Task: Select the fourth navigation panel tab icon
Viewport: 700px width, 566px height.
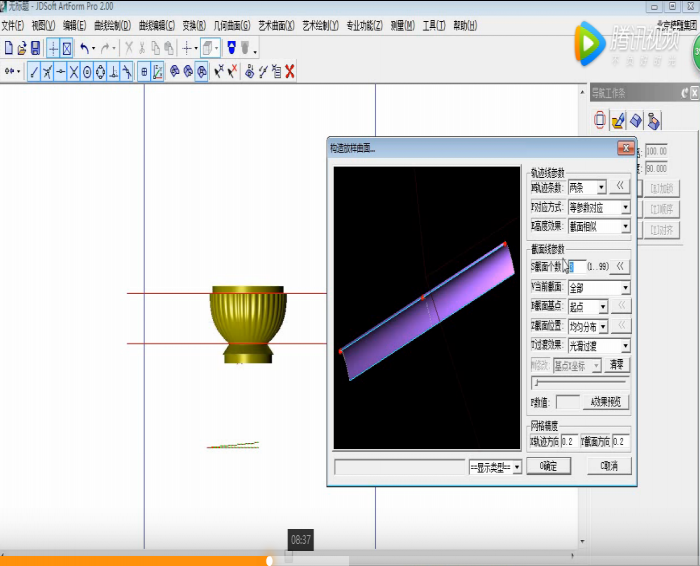Action: pyautogui.click(x=653, y=120)
